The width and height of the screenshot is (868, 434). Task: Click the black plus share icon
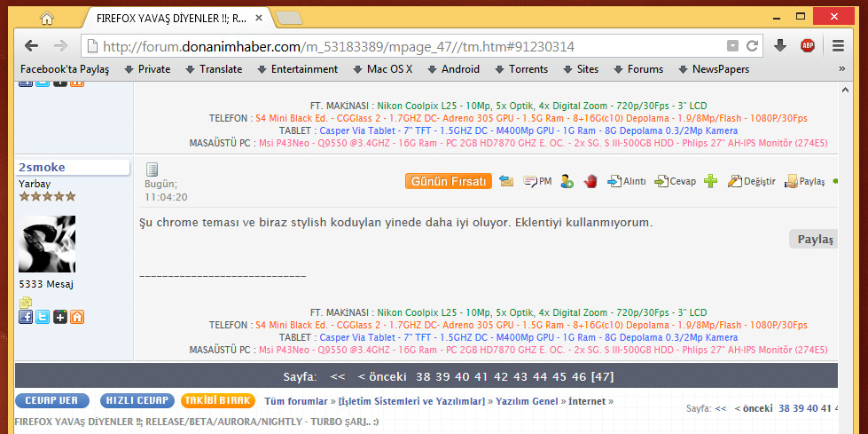click(x=59, y=317)
